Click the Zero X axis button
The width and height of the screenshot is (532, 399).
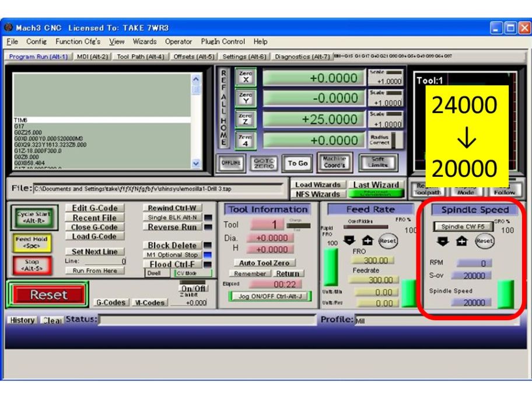[246, 76]
